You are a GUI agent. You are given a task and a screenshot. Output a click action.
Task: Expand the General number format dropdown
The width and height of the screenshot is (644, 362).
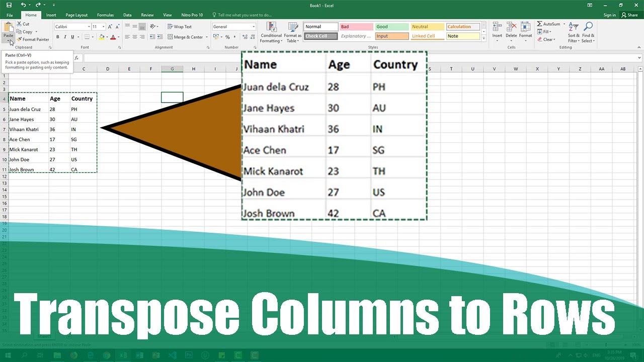click(254, 27)
